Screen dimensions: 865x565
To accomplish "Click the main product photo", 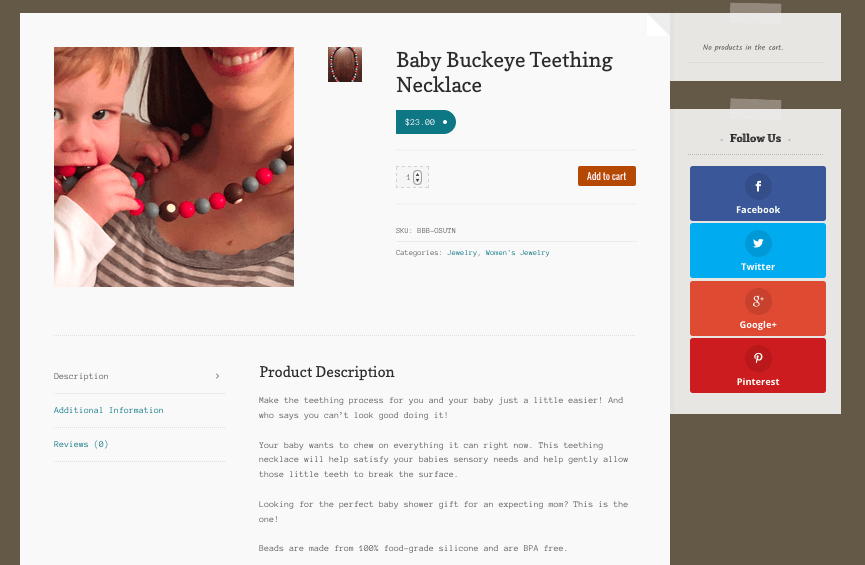I will point(174,167).
